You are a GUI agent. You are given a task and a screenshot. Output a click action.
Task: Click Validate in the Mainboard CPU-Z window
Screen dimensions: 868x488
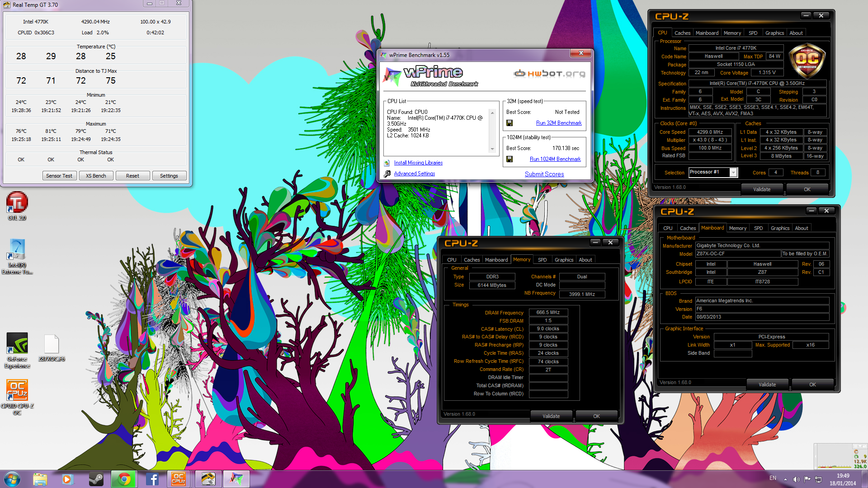pos(767,385)
